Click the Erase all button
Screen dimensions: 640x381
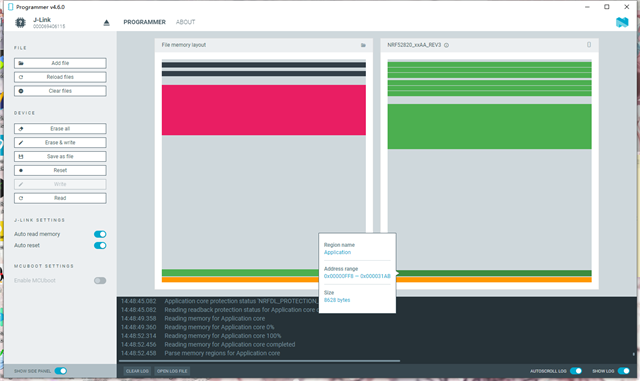pyautogui.click(x=60, y=129)
